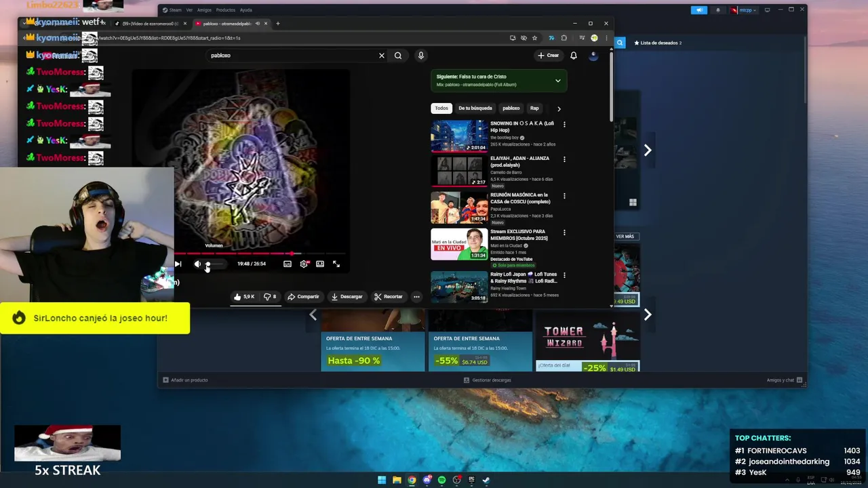
Task: Open the YouTube account avatar menu
Action: point(593,56)
